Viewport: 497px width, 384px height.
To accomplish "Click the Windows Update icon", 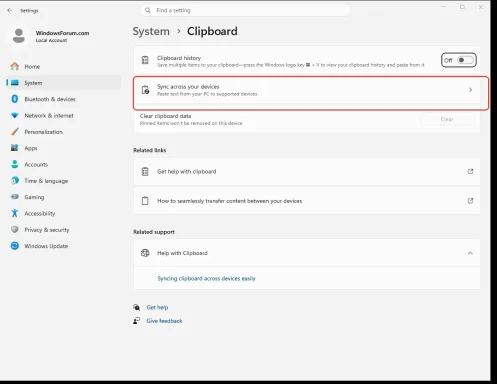I will 15,246.
